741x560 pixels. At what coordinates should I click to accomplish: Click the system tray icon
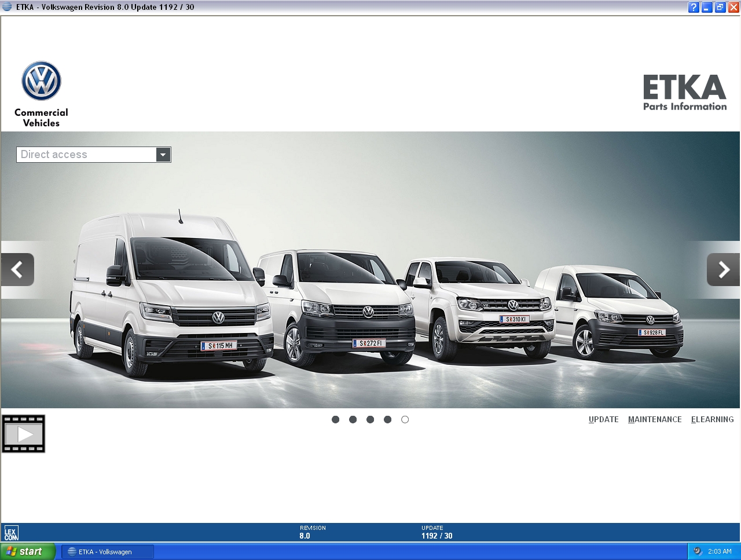(698, 551)
